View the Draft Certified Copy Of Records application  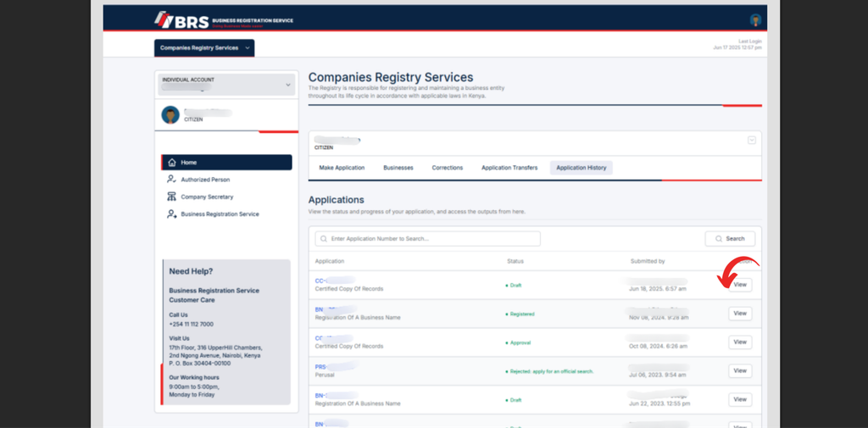click(x=740, y=285)
